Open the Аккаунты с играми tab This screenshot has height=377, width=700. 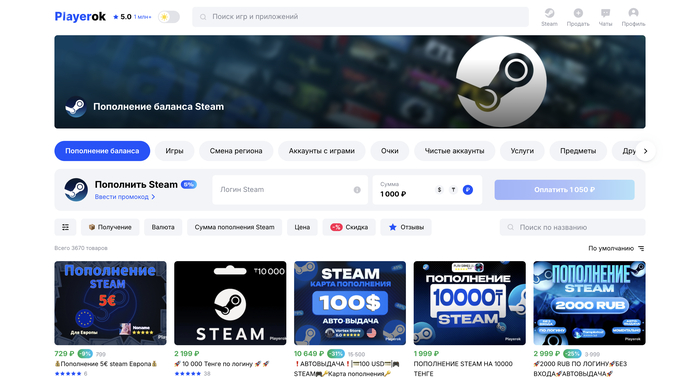(x=322, y=151)
